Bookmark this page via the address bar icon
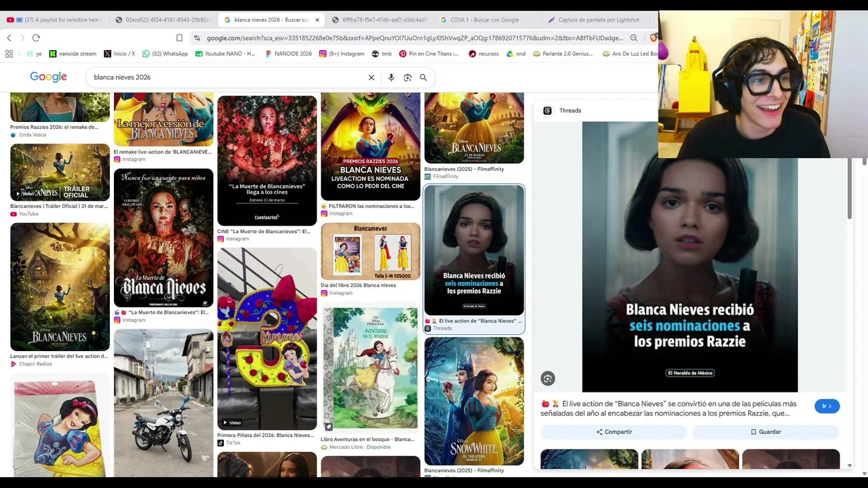The width and height of the screenshot is (868, 488). pos(179,38)
